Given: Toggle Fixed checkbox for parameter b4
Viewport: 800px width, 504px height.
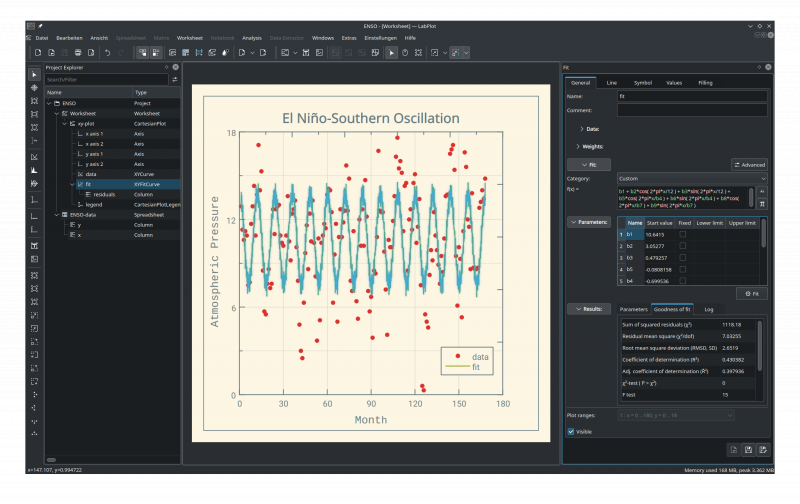Looking at the screenshot, I should click(683, 281).
